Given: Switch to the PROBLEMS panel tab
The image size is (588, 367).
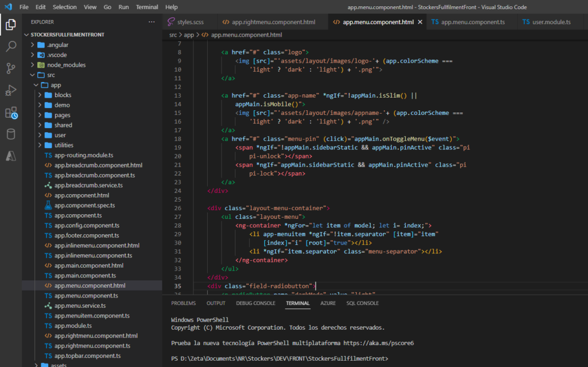Looking at the screenshot, I should tap(183, 303).
